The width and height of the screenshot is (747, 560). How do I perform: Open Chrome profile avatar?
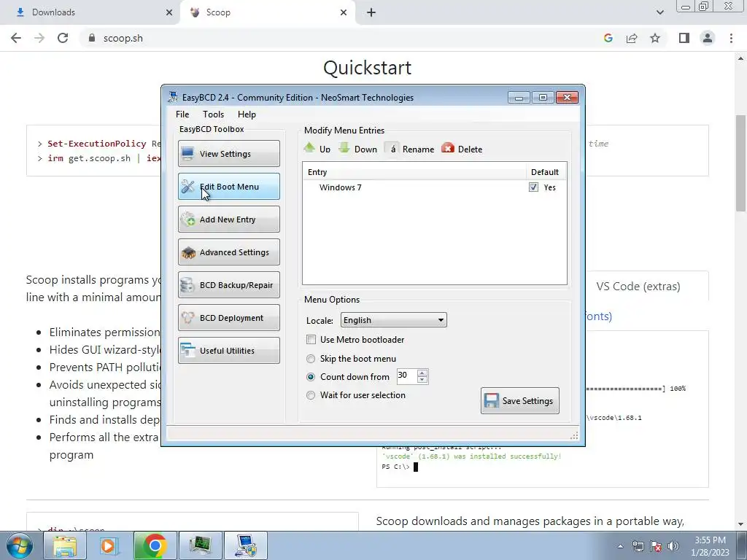coord(708,38)
